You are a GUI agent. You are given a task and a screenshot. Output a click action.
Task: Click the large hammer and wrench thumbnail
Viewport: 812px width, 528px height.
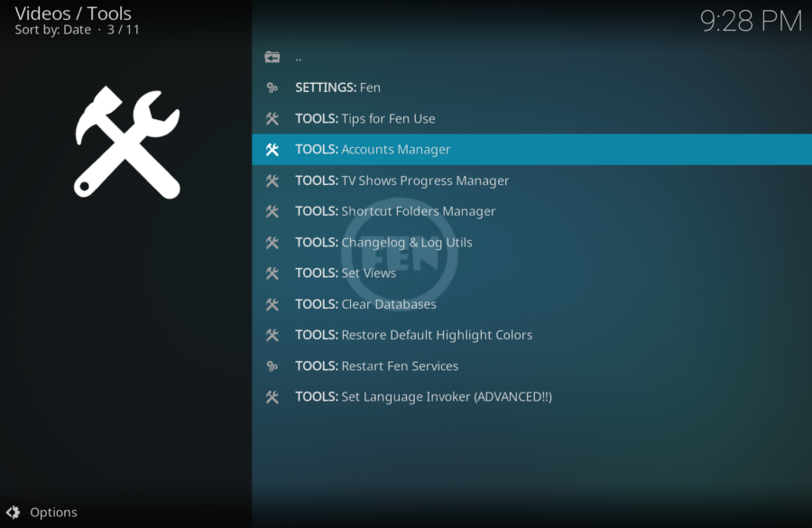click(x=127, y=142)
